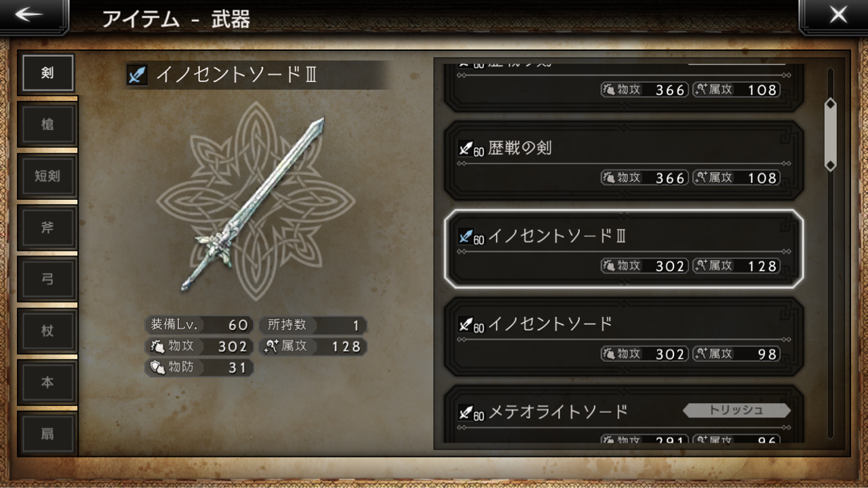Click the large sword preview image
This screenshot has height=488, width=868.
(x=254, y=203)
